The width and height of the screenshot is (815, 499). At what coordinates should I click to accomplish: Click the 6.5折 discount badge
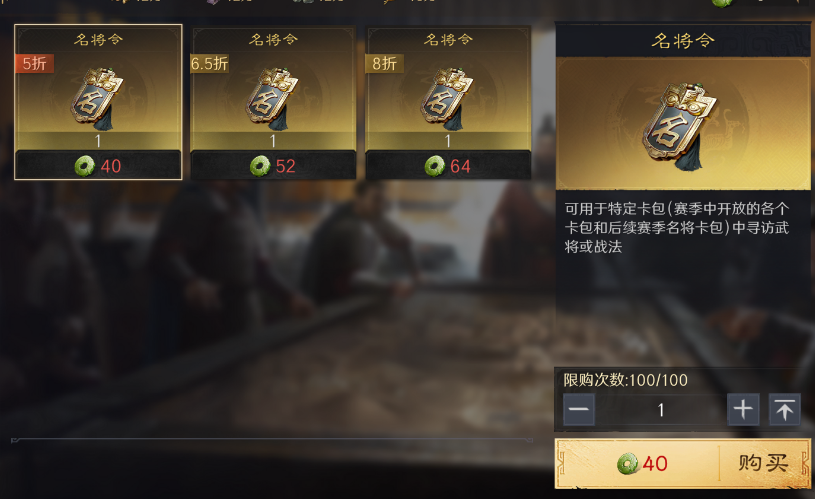209,63
